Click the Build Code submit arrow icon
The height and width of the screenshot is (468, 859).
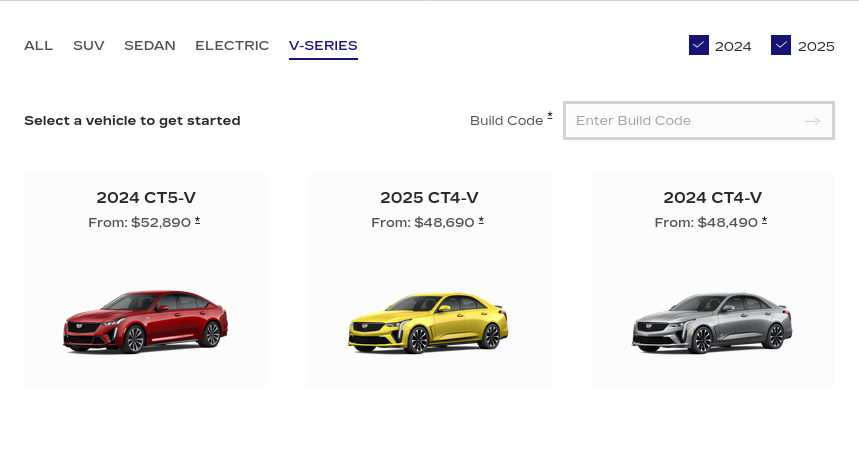tap(812, 121)
